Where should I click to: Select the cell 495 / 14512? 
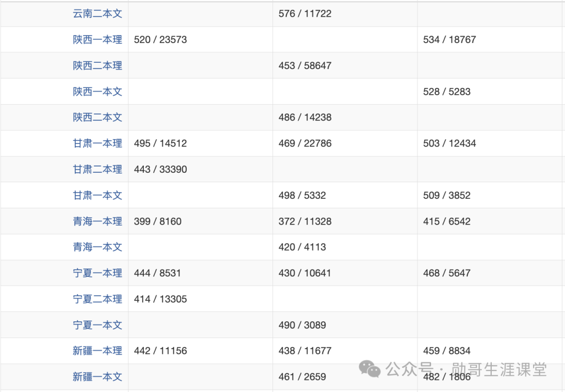click(x=200, y=143)
